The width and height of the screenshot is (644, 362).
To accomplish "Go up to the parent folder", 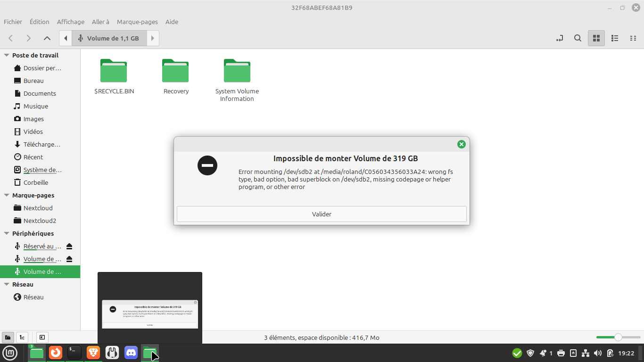I will [47, 38].
